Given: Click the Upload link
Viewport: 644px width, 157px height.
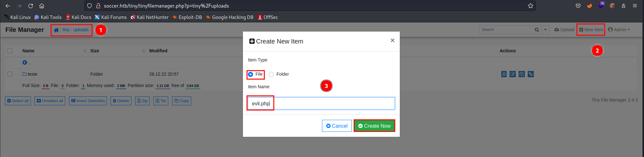Looking at the screenshot, I should 564,30.
